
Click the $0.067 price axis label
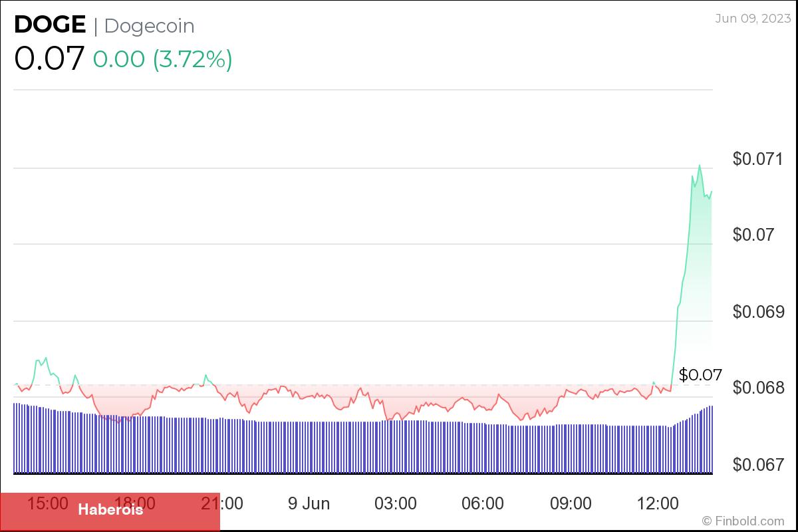pos(759,464)
